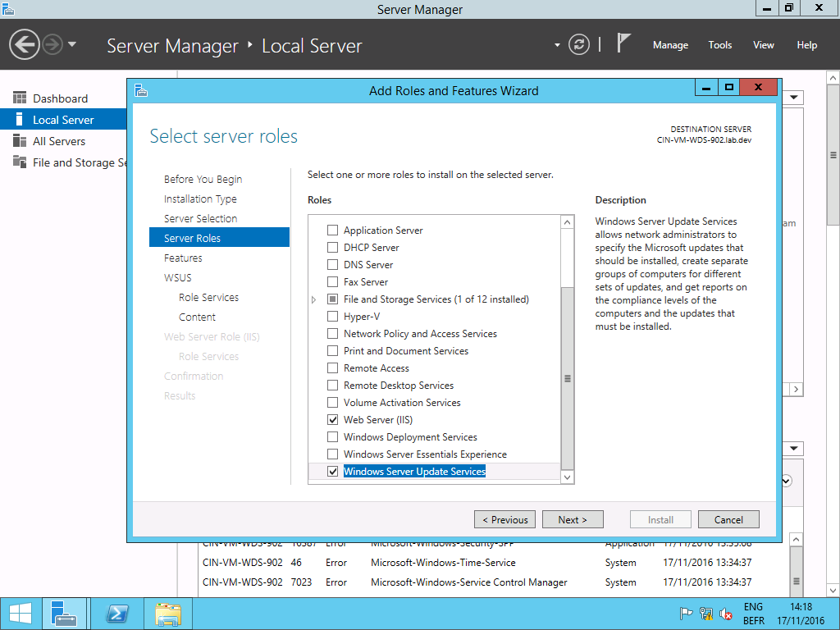Close the Add Roles and Features Wizard
840x630 pixels.
click(x=758, y=87)
